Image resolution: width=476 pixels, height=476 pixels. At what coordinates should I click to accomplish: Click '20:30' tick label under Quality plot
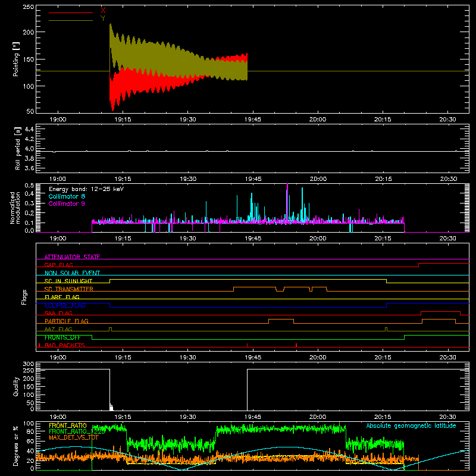pyautogui.click(x=448, y=417)
